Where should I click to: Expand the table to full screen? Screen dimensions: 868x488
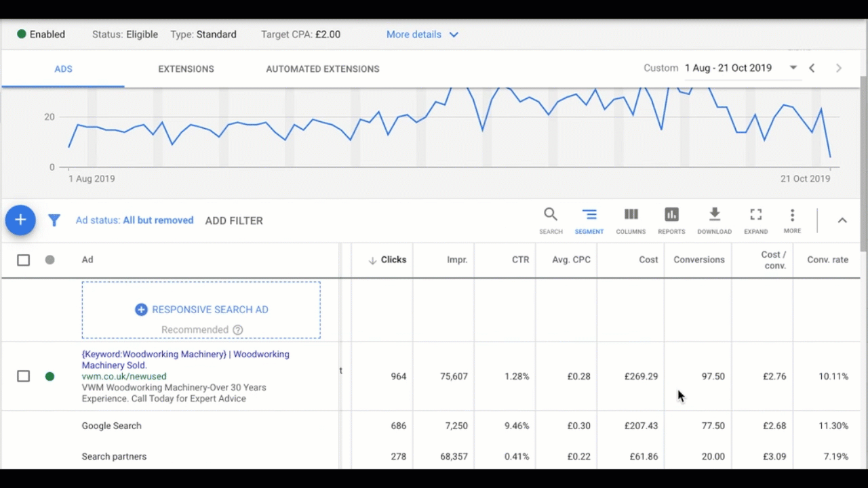pyautogui.click(x=755, y=221)
